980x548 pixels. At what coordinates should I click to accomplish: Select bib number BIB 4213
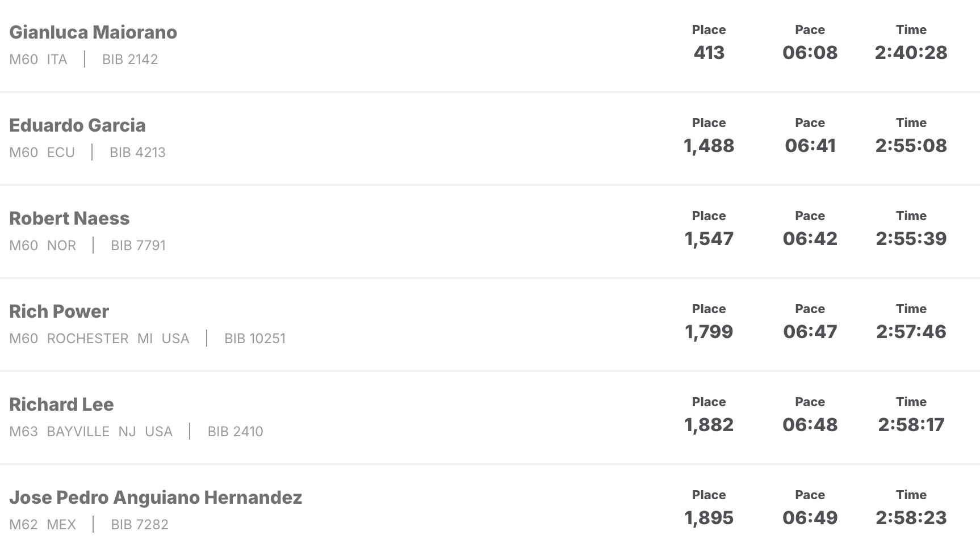[x=137, y=153]
